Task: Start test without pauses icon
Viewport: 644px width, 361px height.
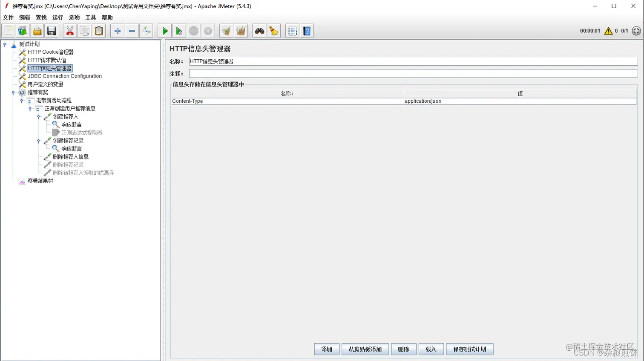Action: pos(179,31)
